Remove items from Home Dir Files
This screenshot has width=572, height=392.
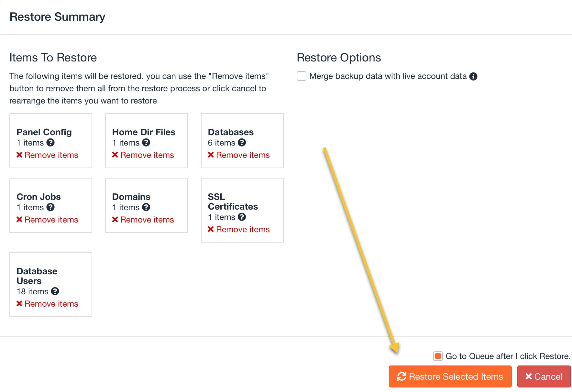(143, 155)
